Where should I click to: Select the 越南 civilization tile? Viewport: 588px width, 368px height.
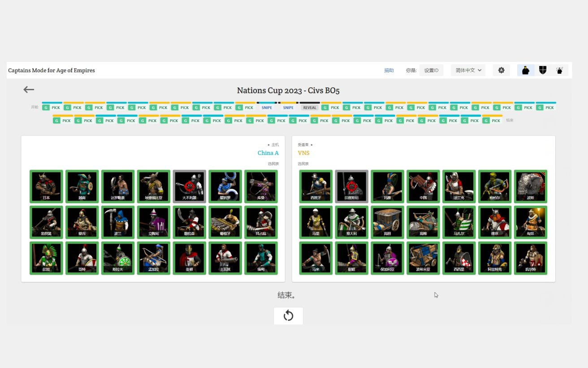82,186
